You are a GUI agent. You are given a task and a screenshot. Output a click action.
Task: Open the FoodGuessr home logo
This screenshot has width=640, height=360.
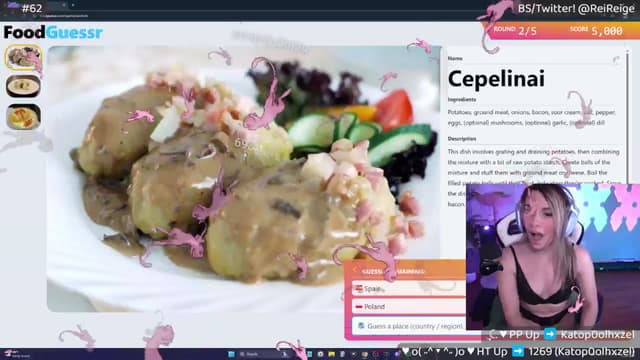pyautogui.click(x=53, y=32)
